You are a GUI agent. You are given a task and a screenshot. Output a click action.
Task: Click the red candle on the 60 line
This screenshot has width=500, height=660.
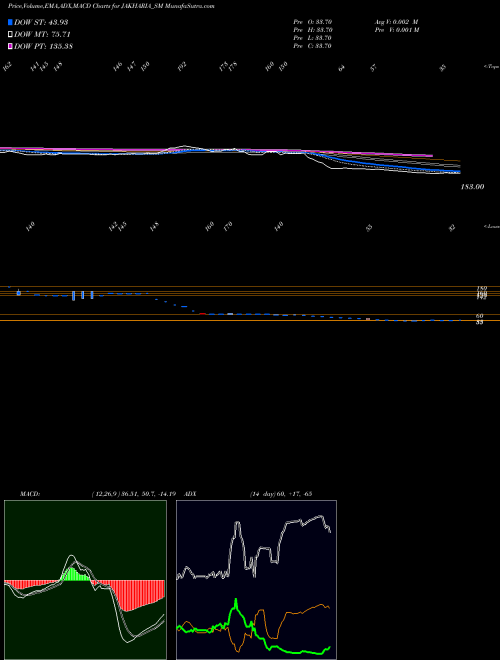(x=202, y=314)
